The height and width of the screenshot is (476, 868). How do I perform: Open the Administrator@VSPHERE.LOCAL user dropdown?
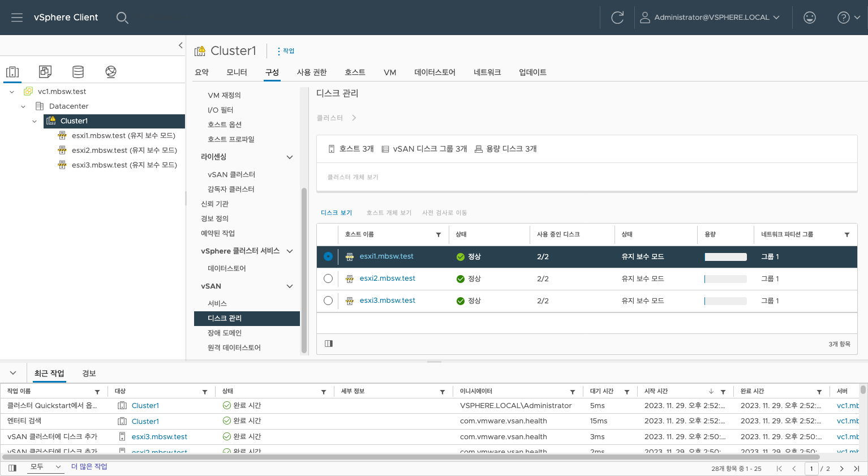click(710, 18)
